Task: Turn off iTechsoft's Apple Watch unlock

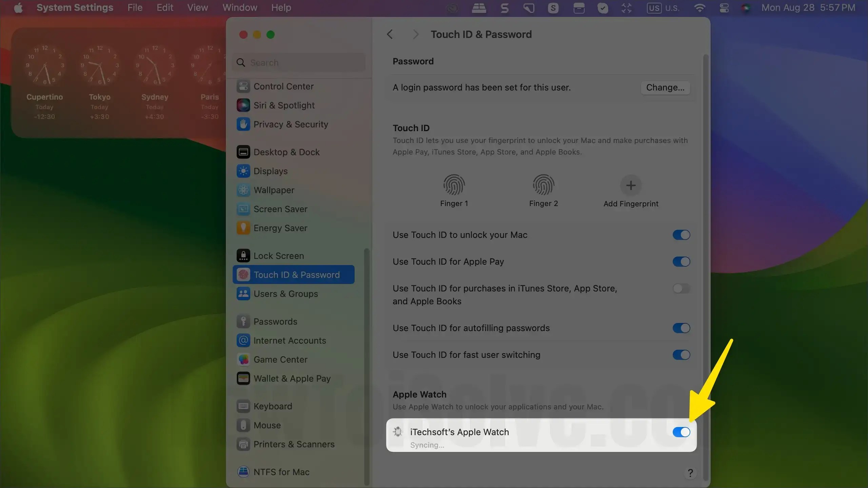Action: pos(681,432)
